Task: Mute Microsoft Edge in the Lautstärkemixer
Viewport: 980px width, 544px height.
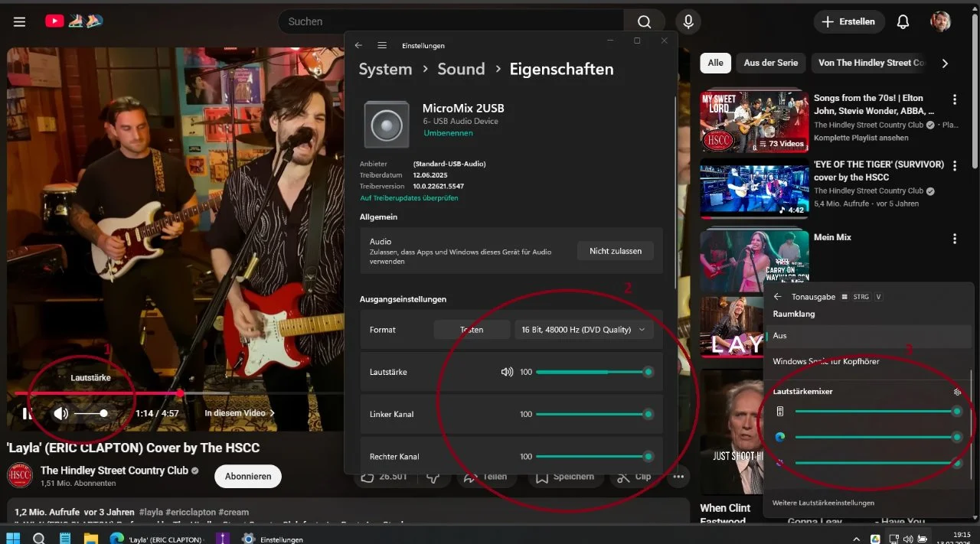Action: (780, 437)
